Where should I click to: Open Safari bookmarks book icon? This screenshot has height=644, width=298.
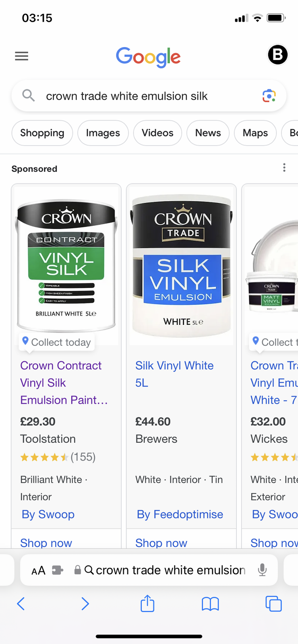tap(210, 603)
